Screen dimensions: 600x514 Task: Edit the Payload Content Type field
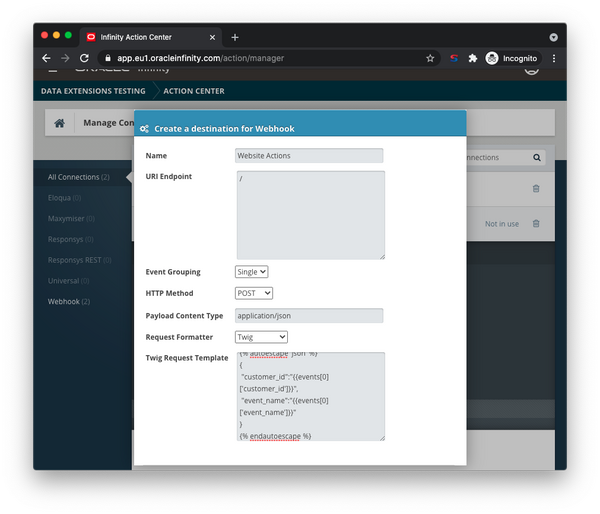(x=309, y=316)
